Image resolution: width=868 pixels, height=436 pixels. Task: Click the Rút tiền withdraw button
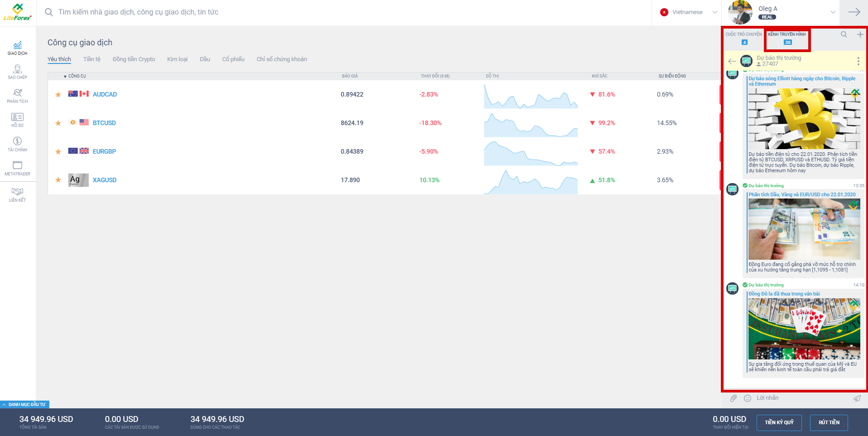coord(829,422)
